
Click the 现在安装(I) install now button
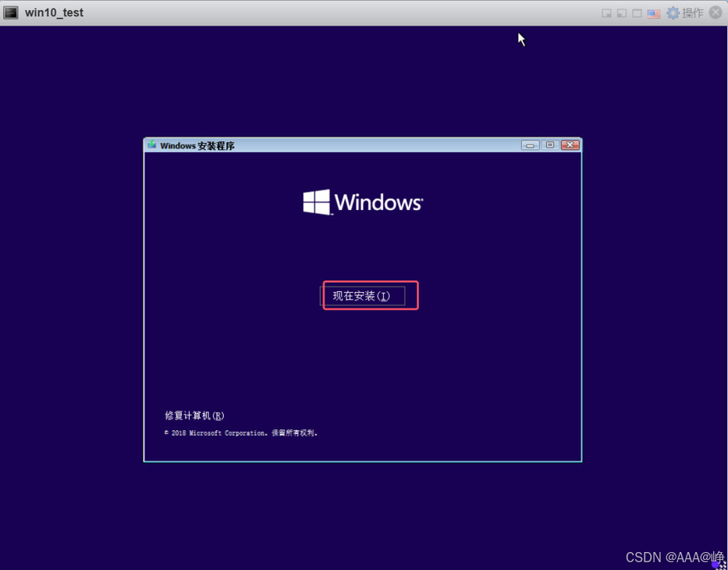tap(362, 296)
